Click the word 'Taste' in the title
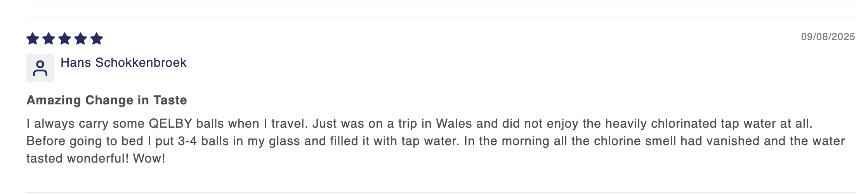 coord(170,100)
